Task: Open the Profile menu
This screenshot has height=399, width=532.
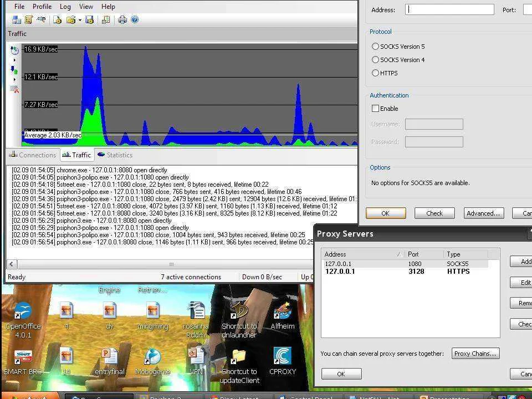Action: click(42, 7)
